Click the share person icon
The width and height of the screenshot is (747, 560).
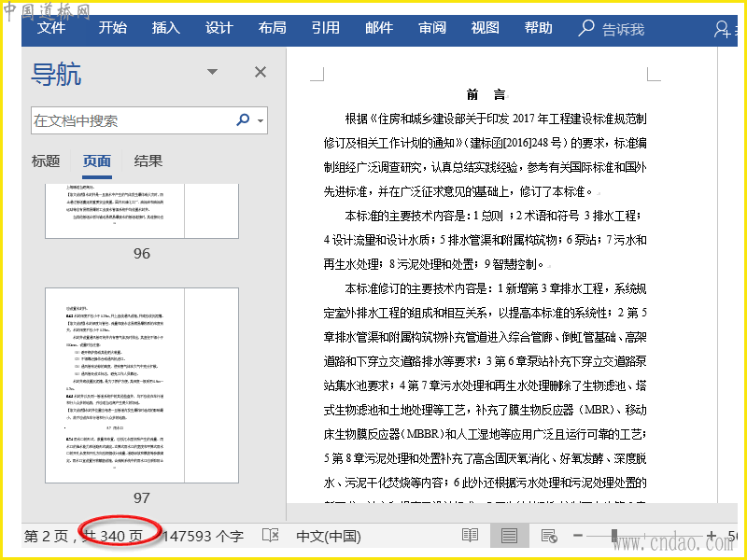click(722, 29)
